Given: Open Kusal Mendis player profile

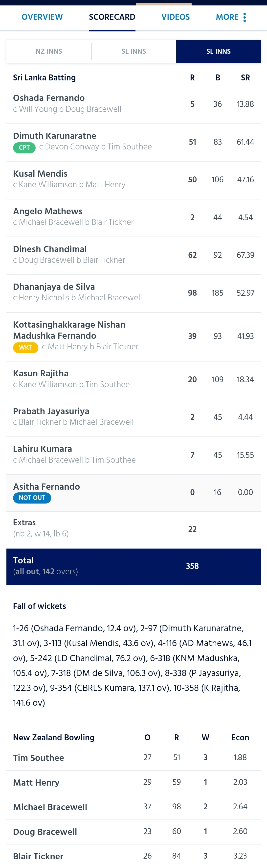Looking at the screenshot, I should point(40,173).
